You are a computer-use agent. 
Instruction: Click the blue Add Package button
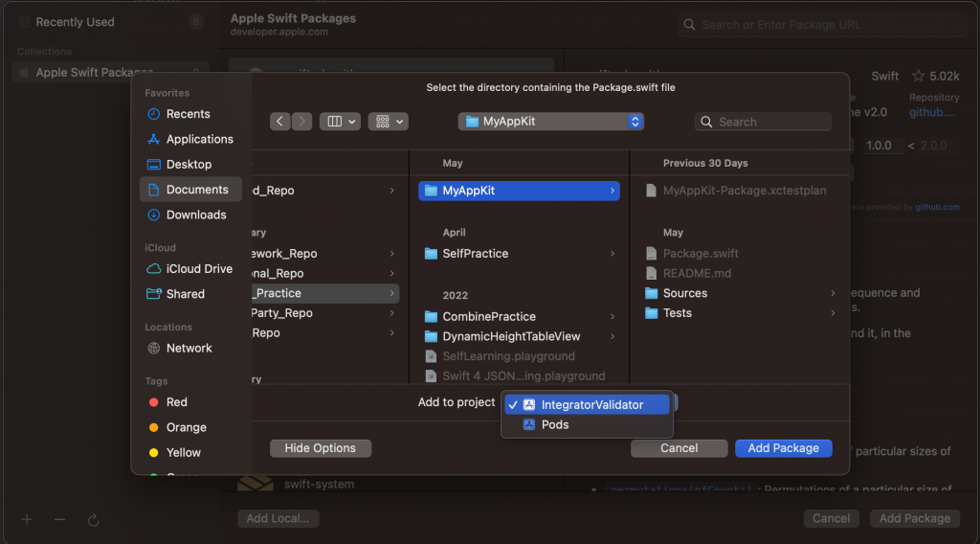(x=783, y=448)
